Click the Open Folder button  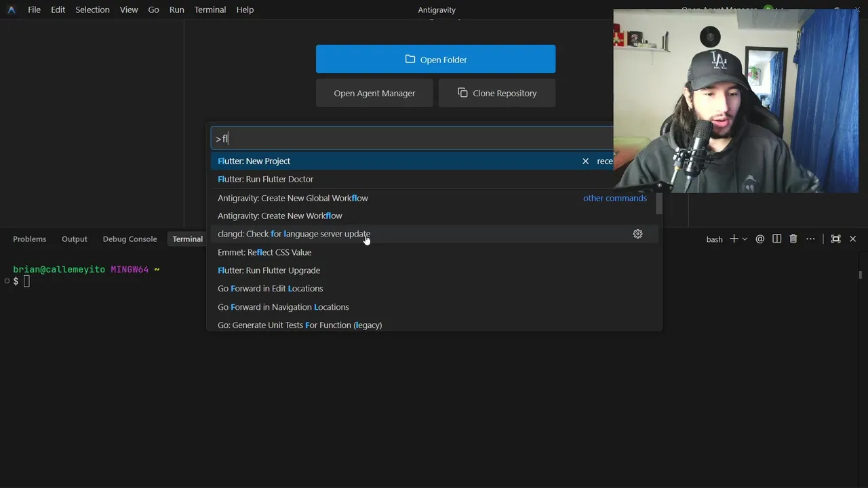coord(435,60)
